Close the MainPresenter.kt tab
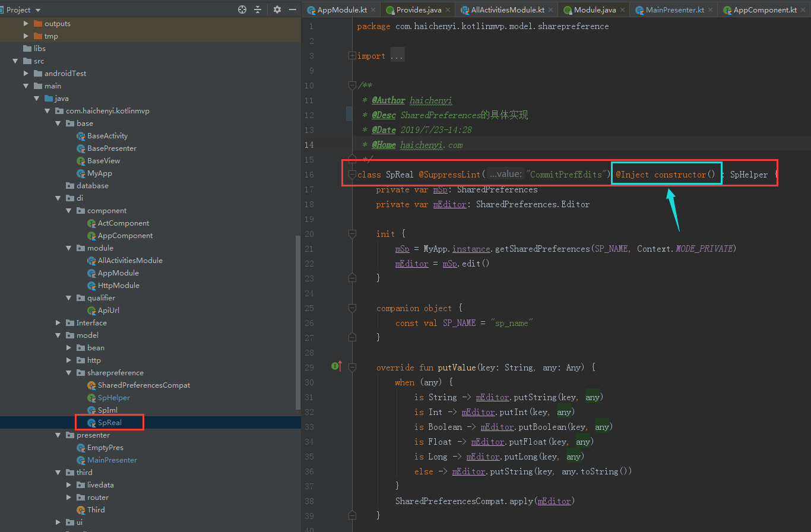The image size is (811, 532). tap(711, 10)
